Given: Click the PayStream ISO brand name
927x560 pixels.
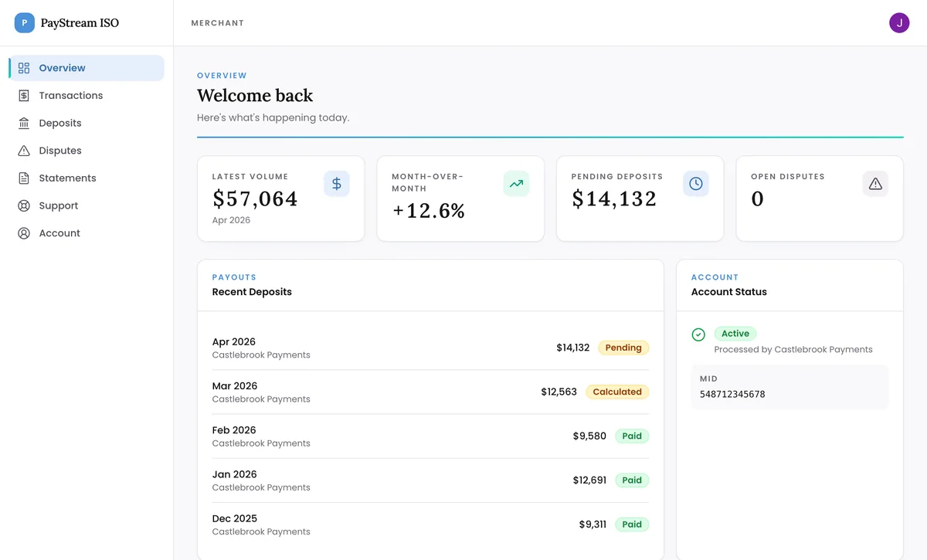Looking at the screenshot, I should [80, 23].
